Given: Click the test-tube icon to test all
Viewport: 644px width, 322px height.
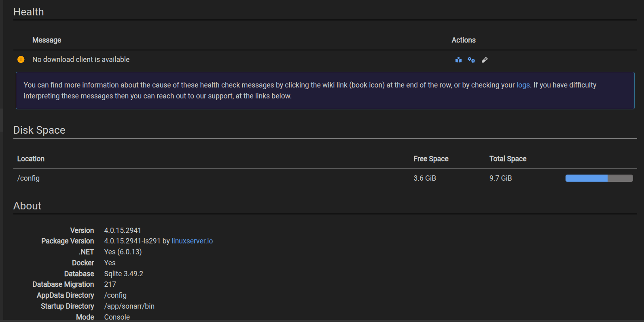Looking at the screenshot, I should (x=485, y=60).
